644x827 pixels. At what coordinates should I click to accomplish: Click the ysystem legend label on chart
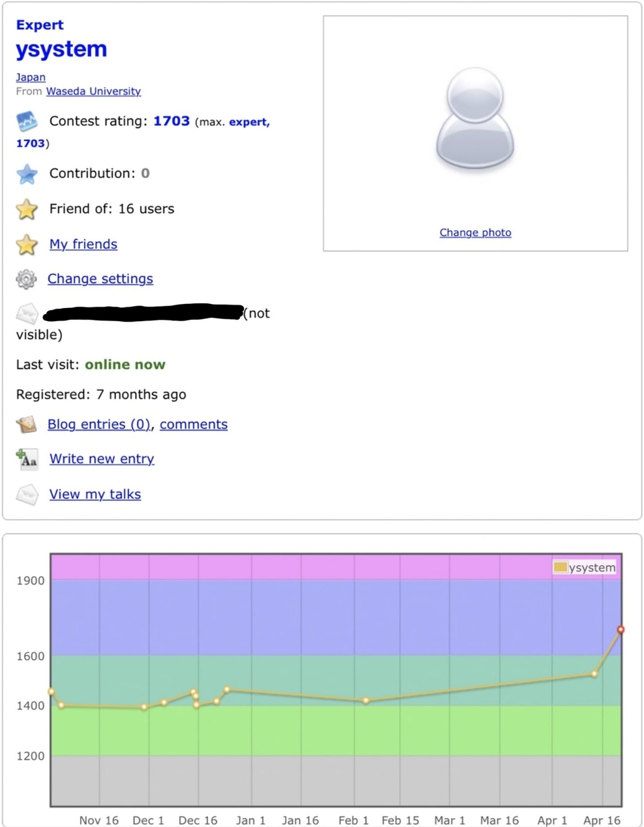click(592, 567)
